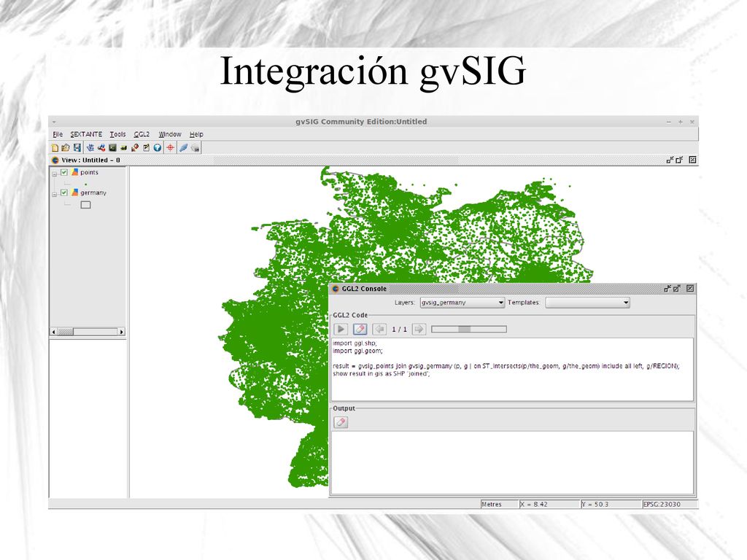Click the small yellow-green toolbar icon
Viewport: 747px width, 560px height.
tap(123, 148)
